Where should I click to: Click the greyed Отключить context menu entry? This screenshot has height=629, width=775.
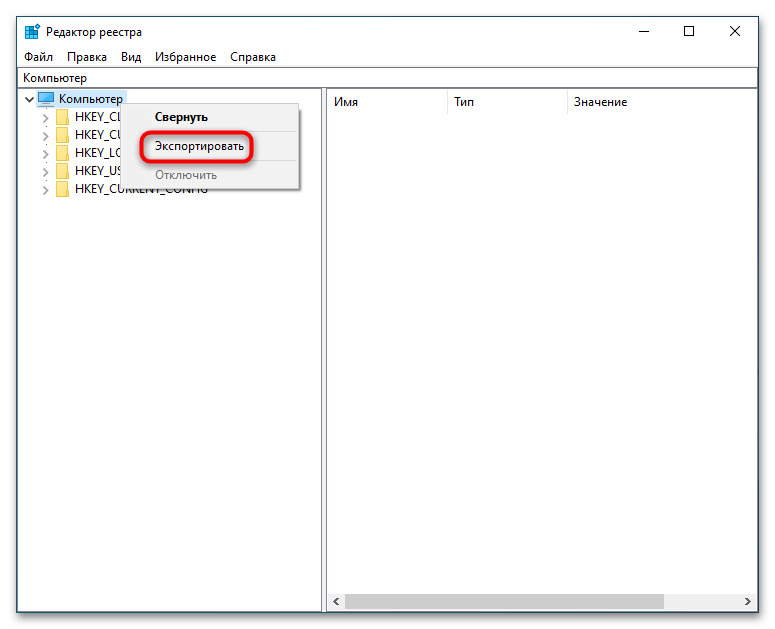(210, 175)
